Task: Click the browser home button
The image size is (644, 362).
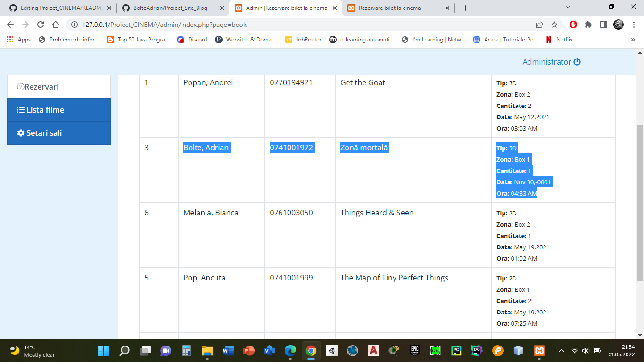Action: tap(56, 25)
